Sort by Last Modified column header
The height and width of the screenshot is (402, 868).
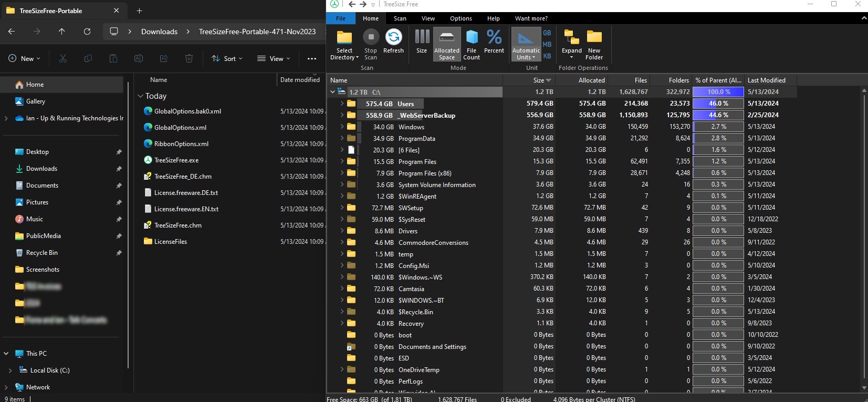pyautogui.click(x=766, y=80)
